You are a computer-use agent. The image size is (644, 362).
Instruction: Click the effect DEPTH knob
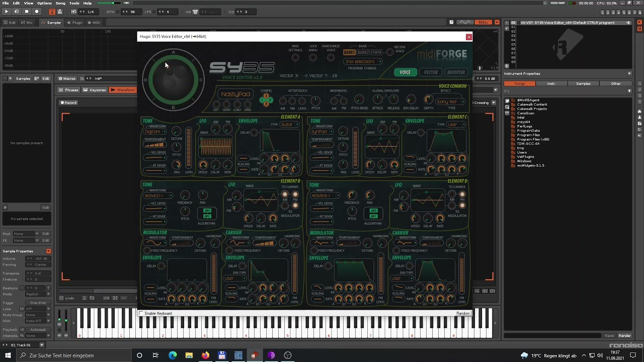click(428, 100)
